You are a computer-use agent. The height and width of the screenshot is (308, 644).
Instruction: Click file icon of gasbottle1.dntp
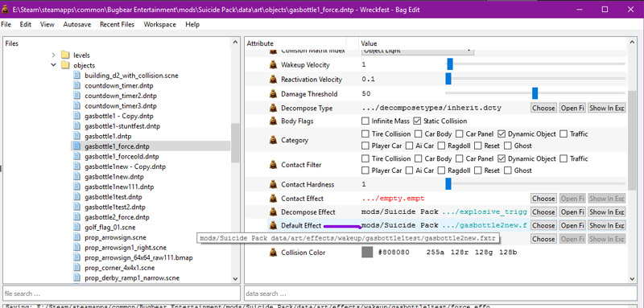[x=76, y=136]
